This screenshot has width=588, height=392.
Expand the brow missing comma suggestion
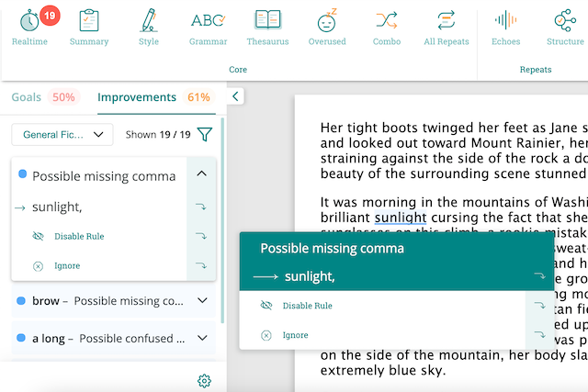202,300
